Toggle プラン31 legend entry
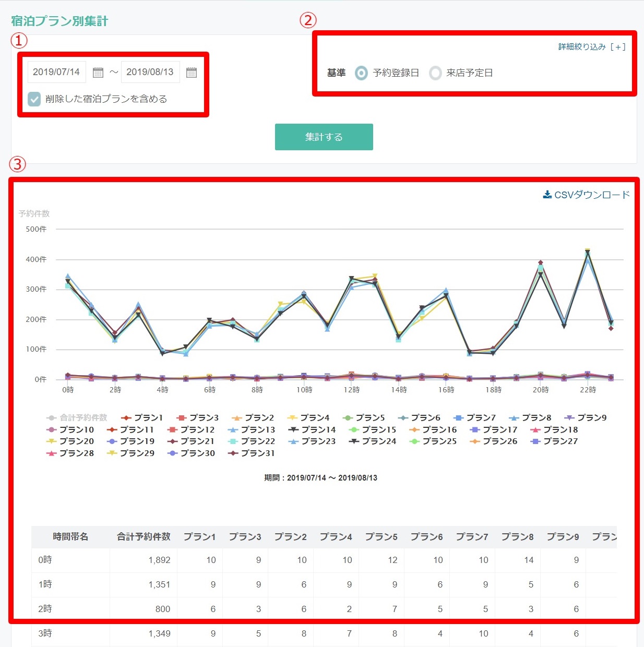The image size is (644, 647). 252,453
